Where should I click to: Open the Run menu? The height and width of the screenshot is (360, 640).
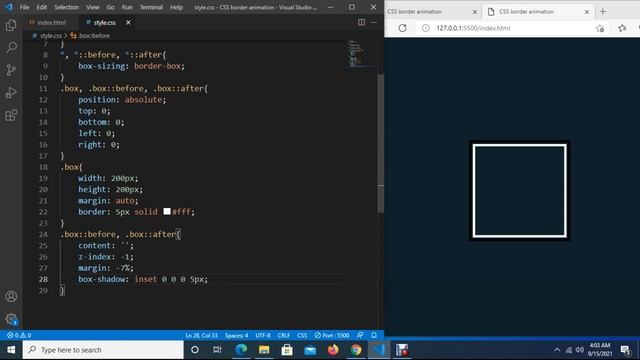127,7
